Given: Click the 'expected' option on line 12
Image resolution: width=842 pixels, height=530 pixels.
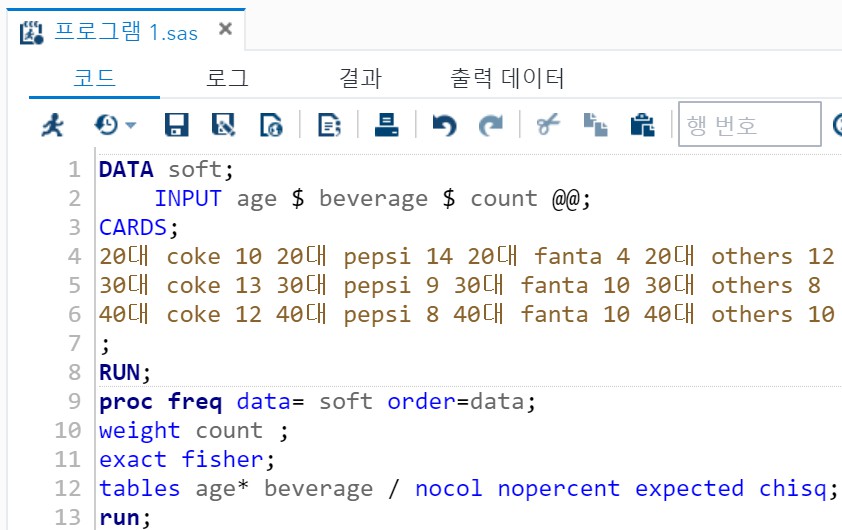Looking at the screenshot, I should (689, 489).
